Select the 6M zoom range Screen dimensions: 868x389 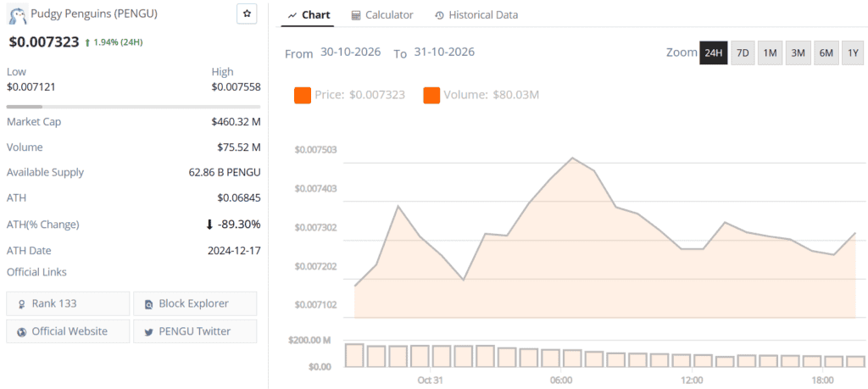[826, 53]
